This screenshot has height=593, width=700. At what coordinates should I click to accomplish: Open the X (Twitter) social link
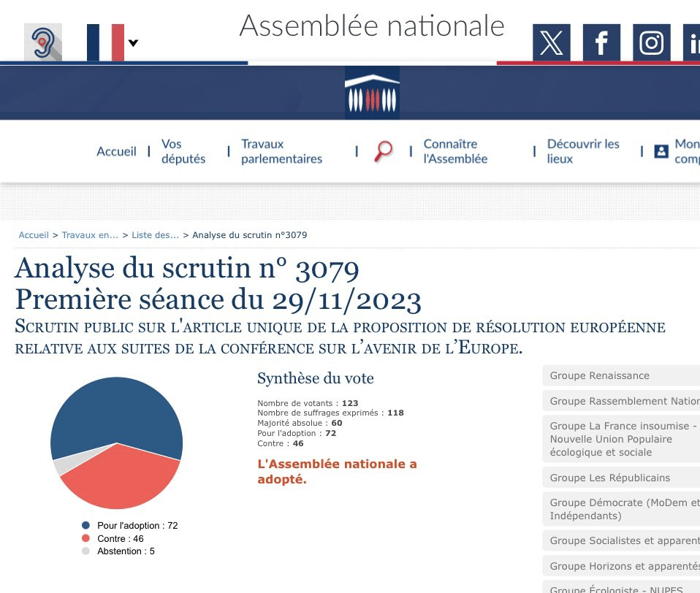[551, 43]
